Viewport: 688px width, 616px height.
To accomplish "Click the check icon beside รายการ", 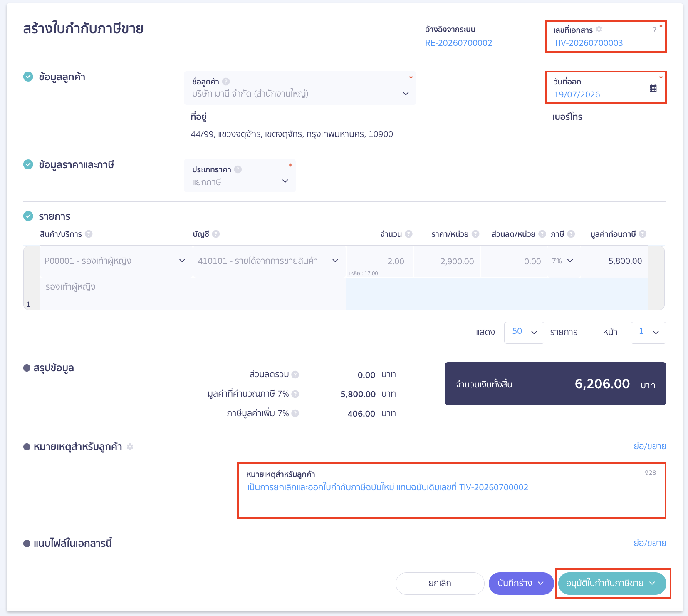I will (x=28, y=216).
